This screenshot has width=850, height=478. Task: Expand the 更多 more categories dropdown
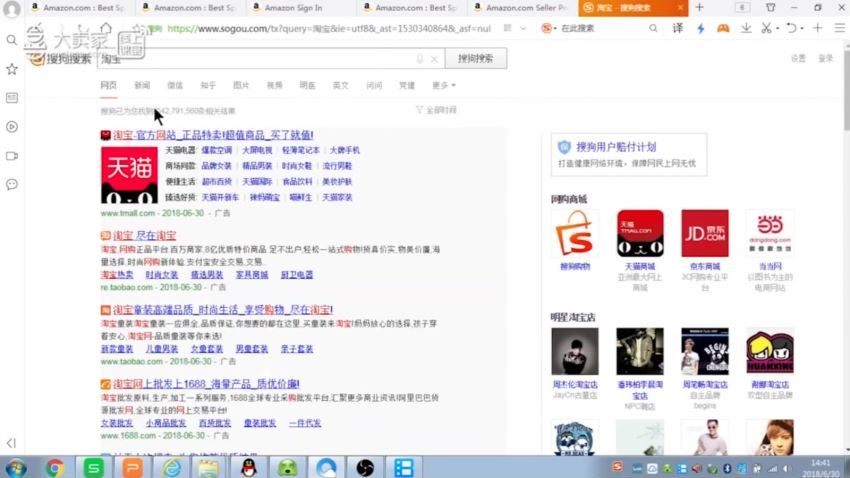443,85
